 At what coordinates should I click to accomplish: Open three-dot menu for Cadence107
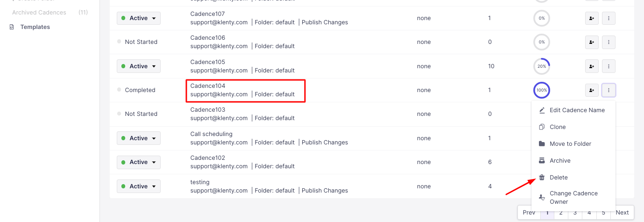pyautogui.click(x=609, y=18)
